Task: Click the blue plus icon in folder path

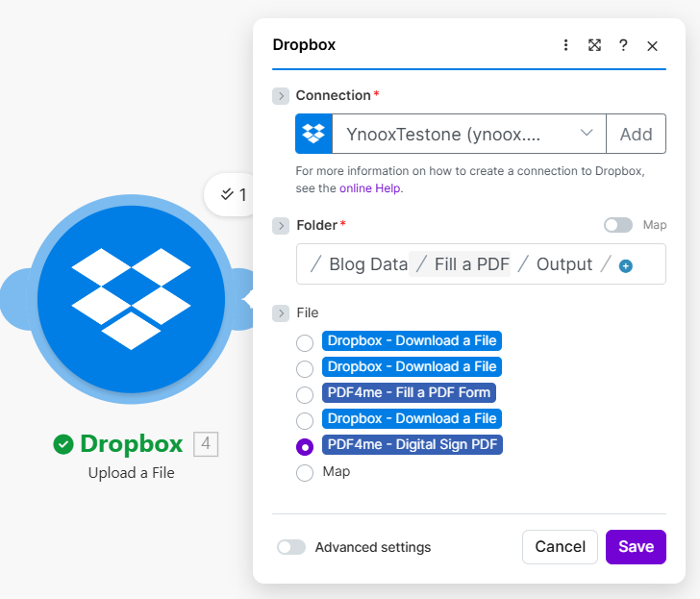Action: click(x=626, y=265)
